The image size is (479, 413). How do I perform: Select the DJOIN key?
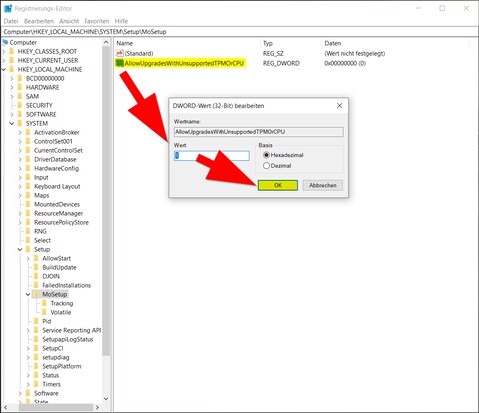pos(51,276)
